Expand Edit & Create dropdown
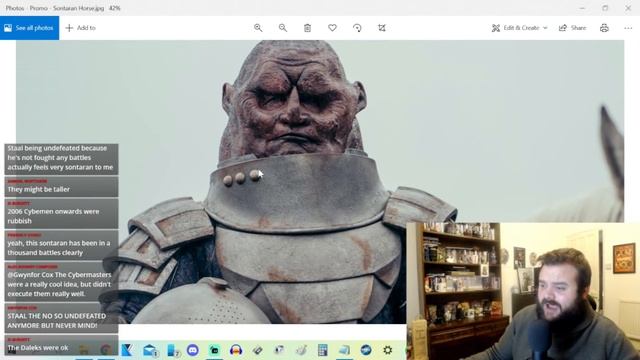Image resolution: width=640 pixels, height=360 pixels. (x=519, y=28)
